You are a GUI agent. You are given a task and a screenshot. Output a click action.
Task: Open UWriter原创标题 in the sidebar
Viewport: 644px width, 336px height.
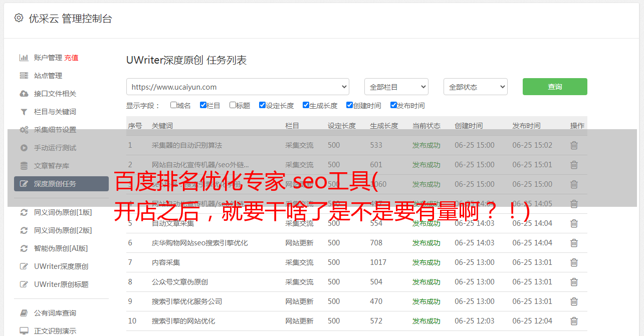tap(61, 284)
